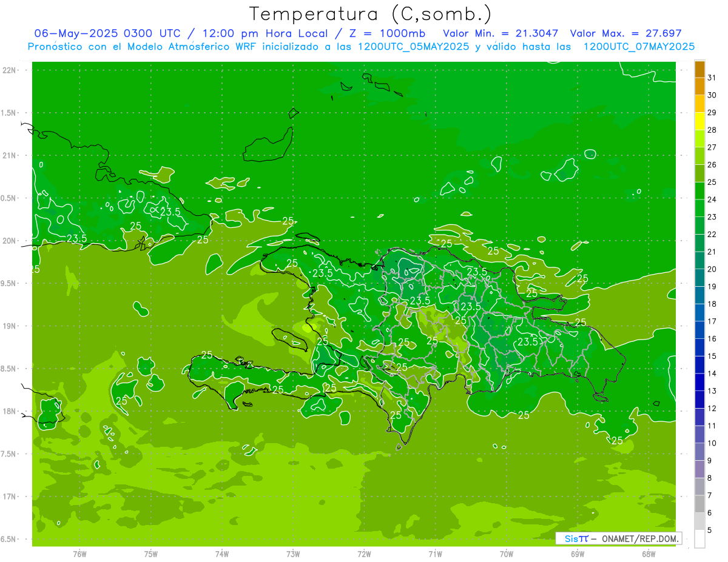Click legend value '30'
The image size is (728, 562).
[x=712, y=95]
